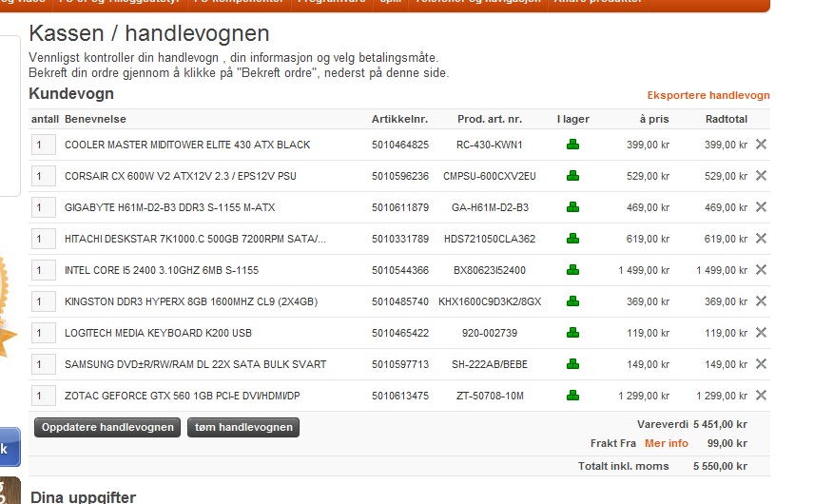814x504 pixels.
Task: Remove Cooler Master Elite 430 from cart
Action: [761, 145]
